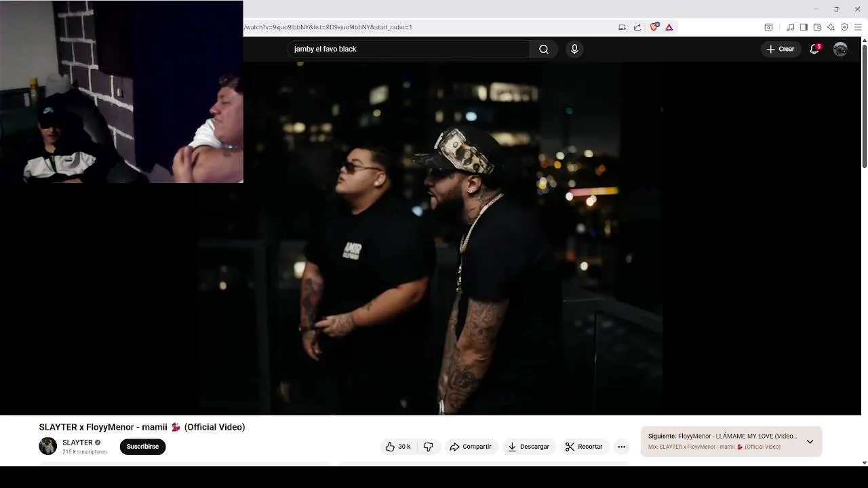868x488 pixels.
Task: Restore down the browser window
Action: point(836,9)
